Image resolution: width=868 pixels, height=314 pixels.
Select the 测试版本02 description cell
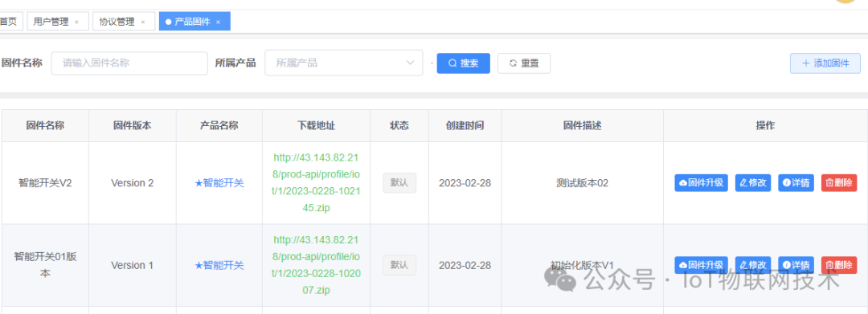(583, 183)
